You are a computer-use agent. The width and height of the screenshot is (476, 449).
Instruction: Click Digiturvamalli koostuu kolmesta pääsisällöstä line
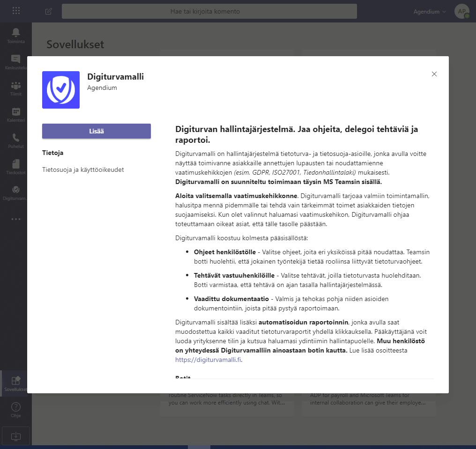tap(242, 238)
